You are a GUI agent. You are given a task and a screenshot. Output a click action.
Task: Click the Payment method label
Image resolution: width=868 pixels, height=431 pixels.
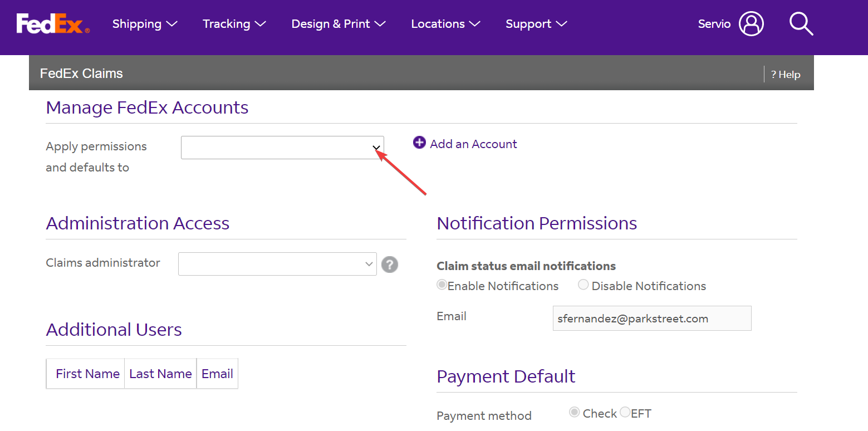(x=484, y=416)
